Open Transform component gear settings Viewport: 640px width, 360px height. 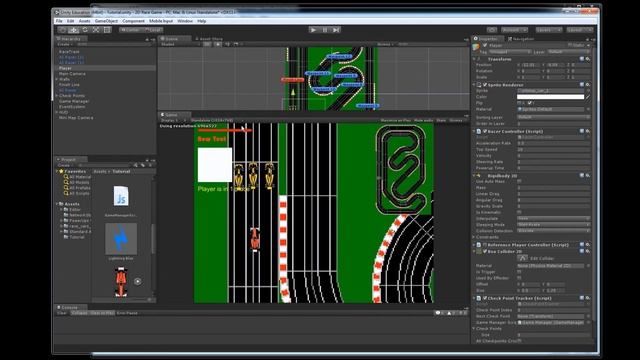(x=588, y=59)
